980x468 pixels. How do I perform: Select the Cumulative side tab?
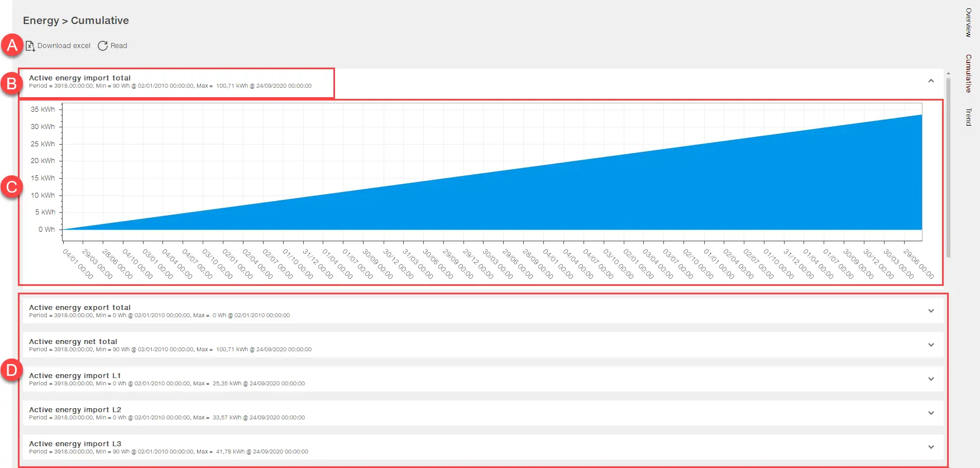coord(969,73)
